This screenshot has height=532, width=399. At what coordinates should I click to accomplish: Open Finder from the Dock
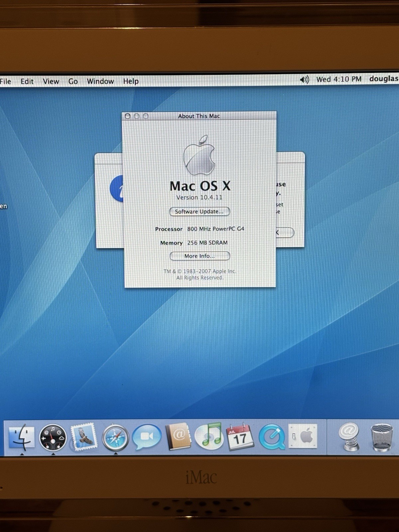pos(22,437)
